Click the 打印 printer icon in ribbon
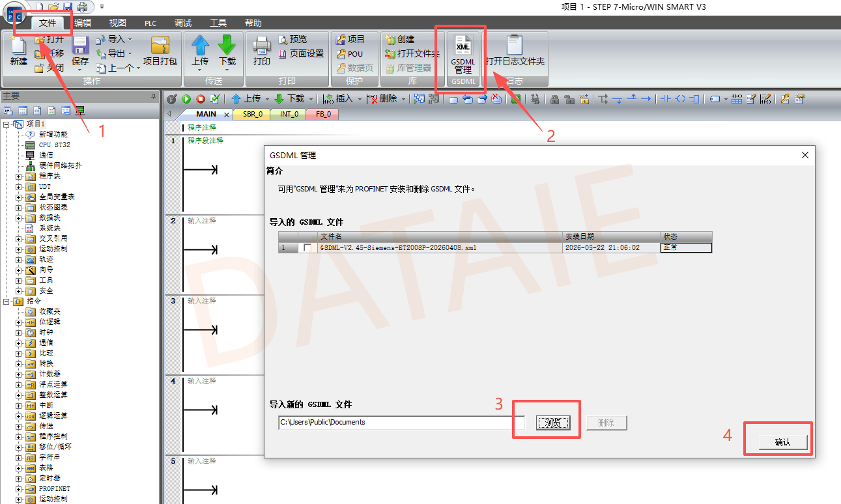Image resolution: width=841 pixels, height=504 pixels. (262, 46)
